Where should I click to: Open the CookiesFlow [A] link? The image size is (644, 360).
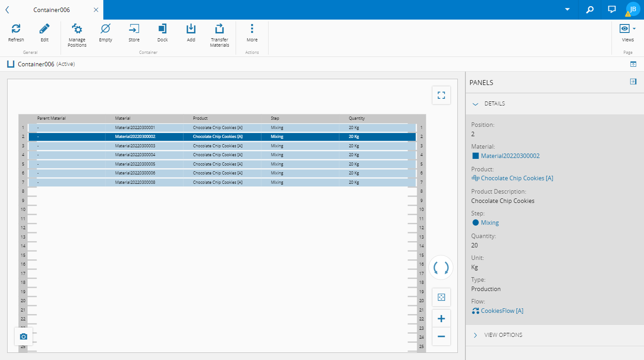(x=502, y=311)
